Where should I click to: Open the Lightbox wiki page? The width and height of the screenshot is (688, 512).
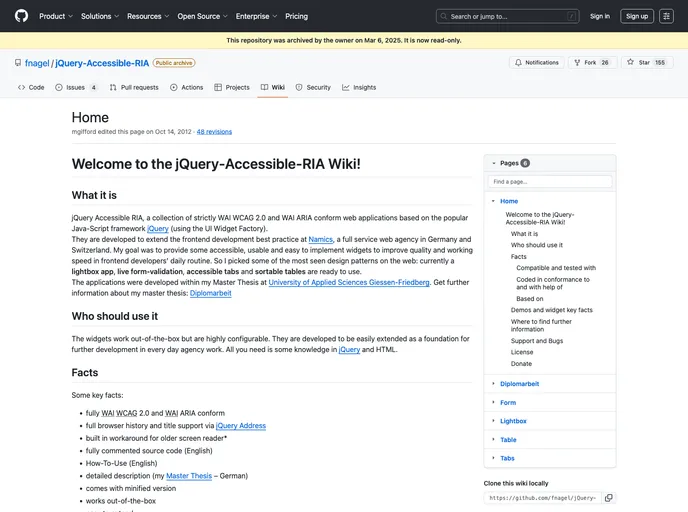point(513,421)
